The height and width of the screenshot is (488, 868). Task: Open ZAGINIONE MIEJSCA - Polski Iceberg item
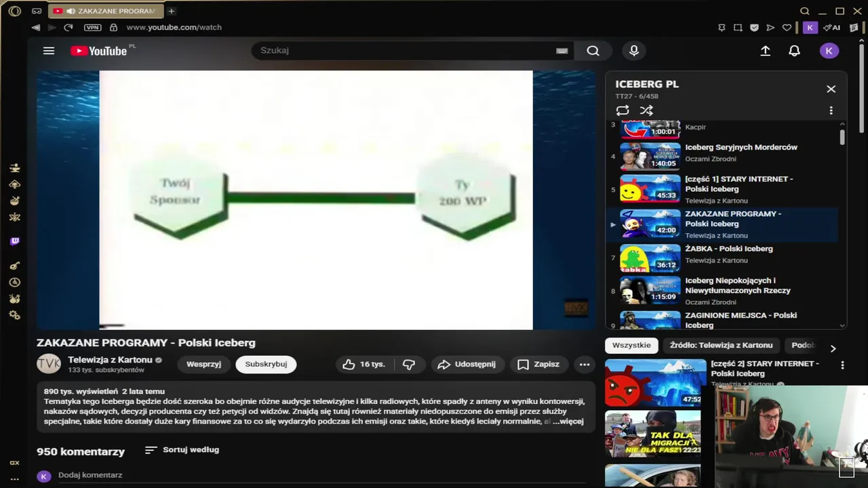pos(724,320)
